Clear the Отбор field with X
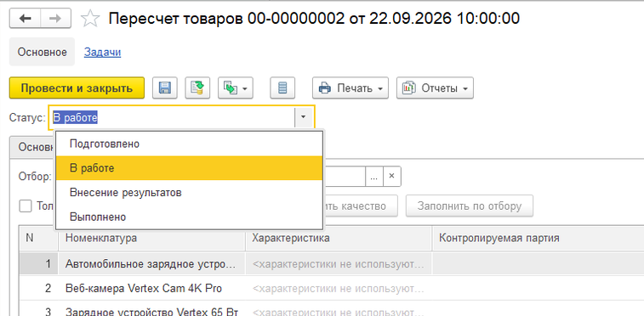The height and width of the screenshot is (316, 644). pyautogui.click(x=392, y=176)
